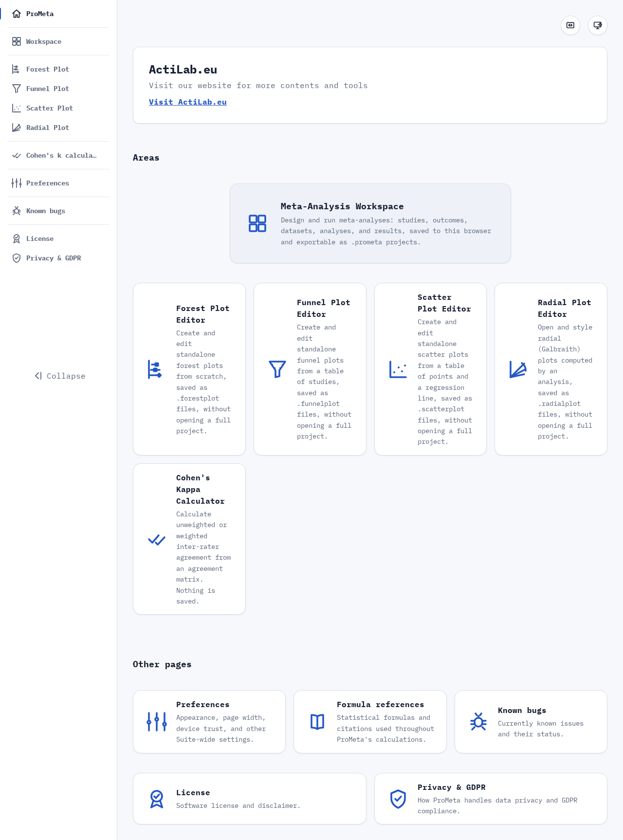Image resolution: width=623 pixels, height=840 pixels.
Task: Open the Preferences card under Other pages
Action: [209, 722]
